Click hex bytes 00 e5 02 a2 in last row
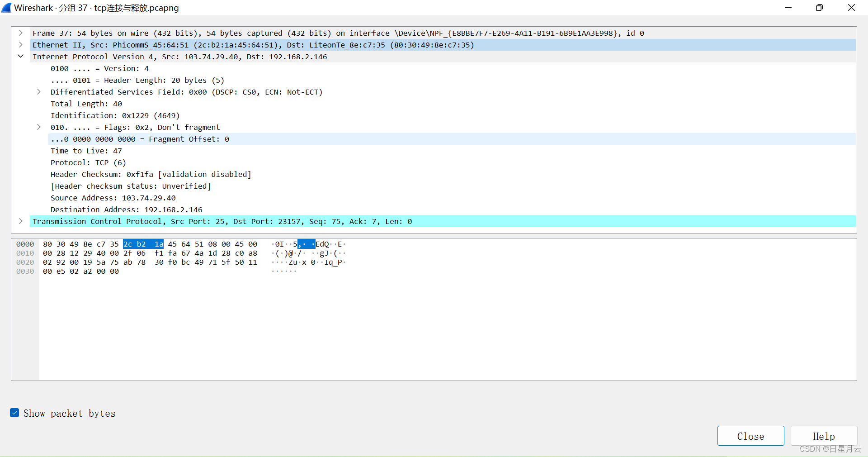Viewport: 868px width, 457px height. tap(67, 271)
